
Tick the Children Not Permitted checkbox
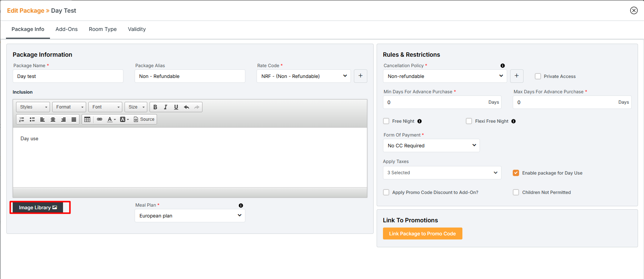click(x=516, y=192)
